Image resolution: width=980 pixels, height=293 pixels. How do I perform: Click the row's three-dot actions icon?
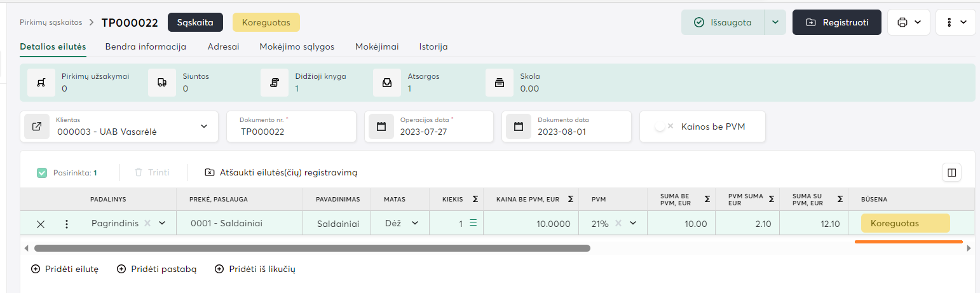click(x=67, y=224)
